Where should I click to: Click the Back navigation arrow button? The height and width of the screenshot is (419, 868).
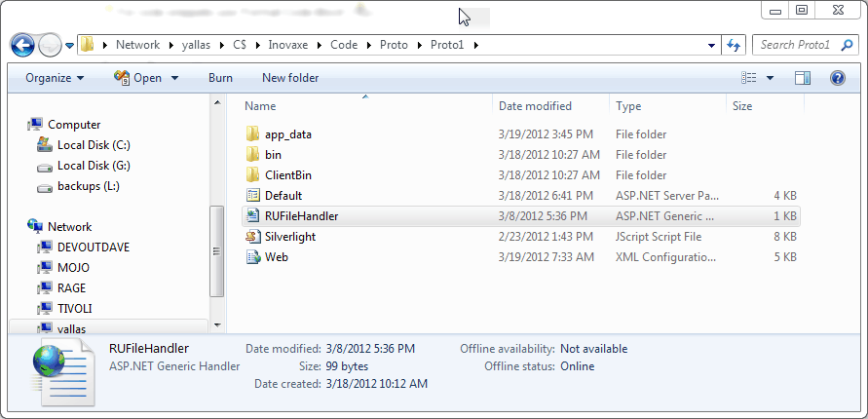tap(23, 45)
